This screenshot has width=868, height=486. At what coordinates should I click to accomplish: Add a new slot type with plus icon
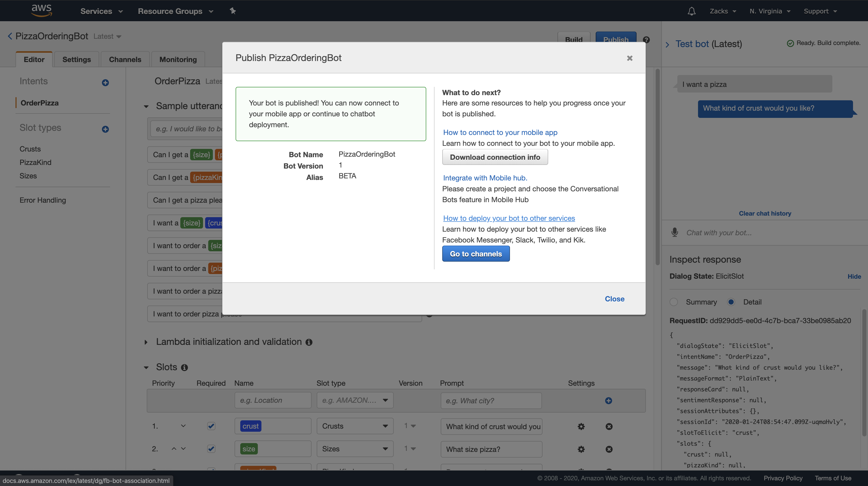point(105,129)
